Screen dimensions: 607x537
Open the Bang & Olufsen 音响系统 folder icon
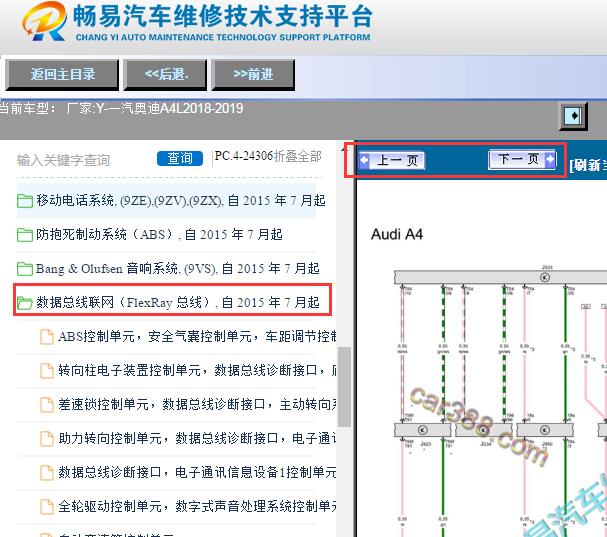[25, 269]
